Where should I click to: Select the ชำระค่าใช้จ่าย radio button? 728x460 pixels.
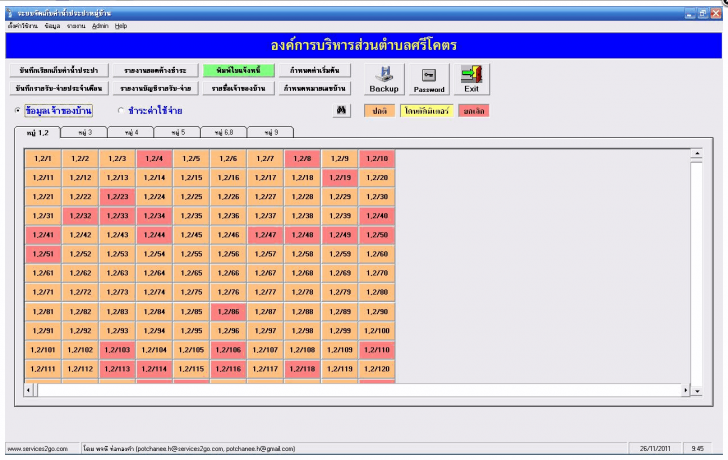click(x=121, y=110)
